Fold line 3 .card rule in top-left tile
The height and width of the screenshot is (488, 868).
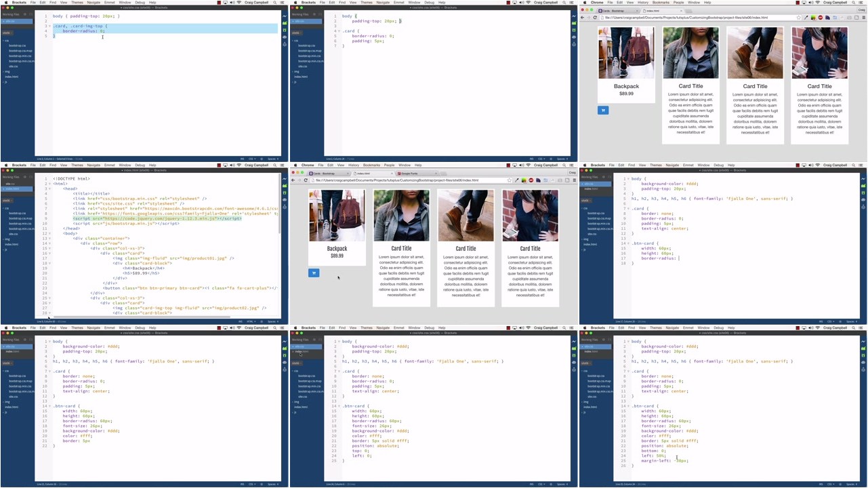pos(49,26)
